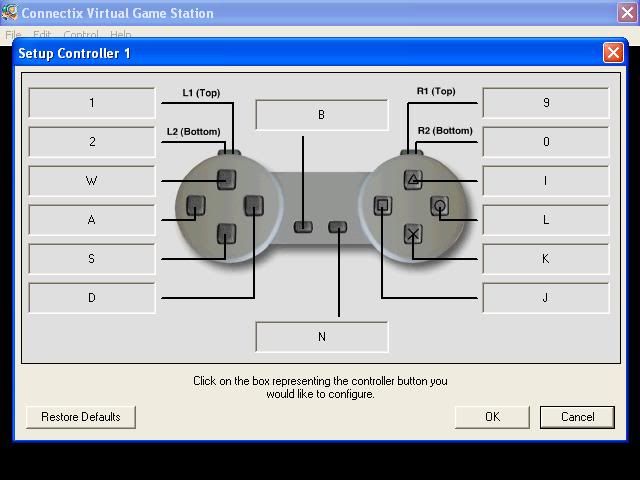The width and height of the screenshot is (640, 480).
Task: Close the Setup Controller 1 dialog
Action: point(613,53)
